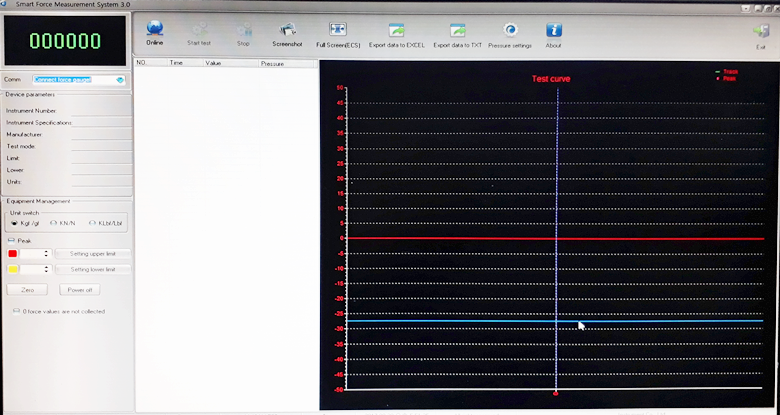The image size is (780, 415).
Task: Open Full Screen(ECS) mode
Action: pos(338,29)
